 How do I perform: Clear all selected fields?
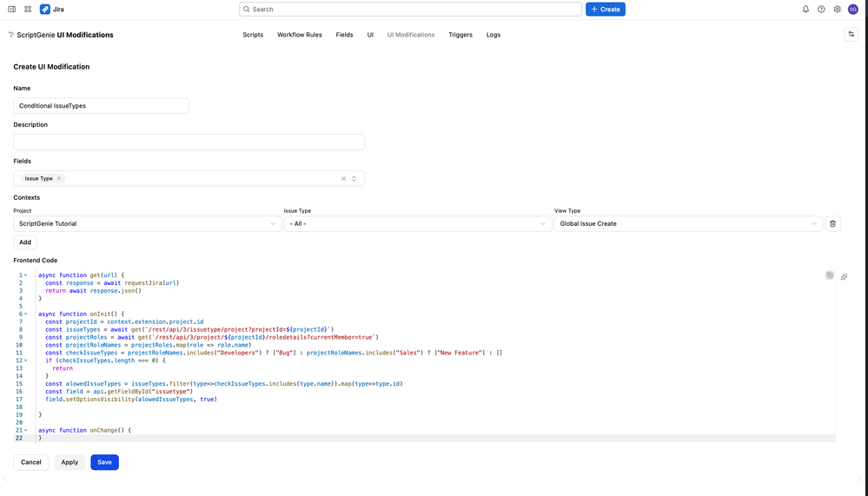point(343,178)
